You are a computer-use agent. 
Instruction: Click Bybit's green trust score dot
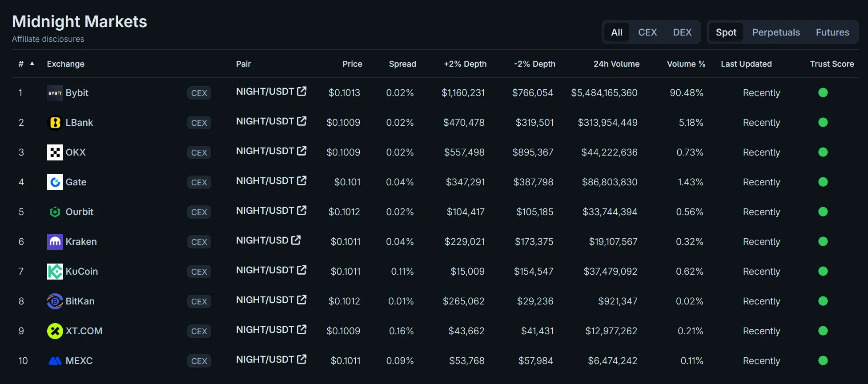(823, 92)
